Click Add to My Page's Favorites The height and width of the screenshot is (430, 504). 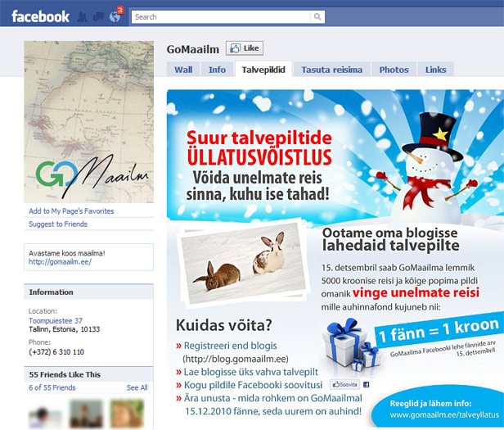coord(71,211)
